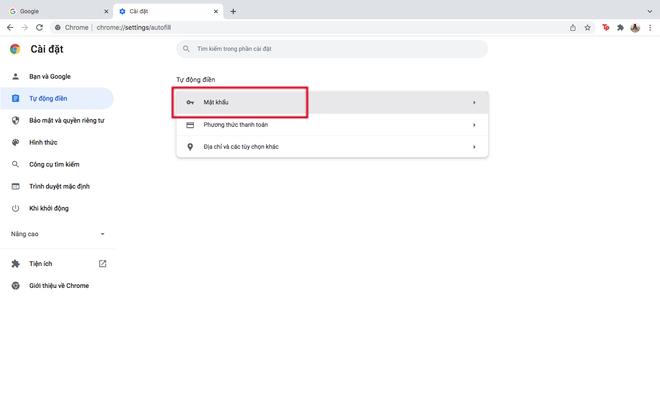The width and height of the screenshot is (660, 412).
Task: Open a new tab with plus button
Action: (x=233, y=11)
